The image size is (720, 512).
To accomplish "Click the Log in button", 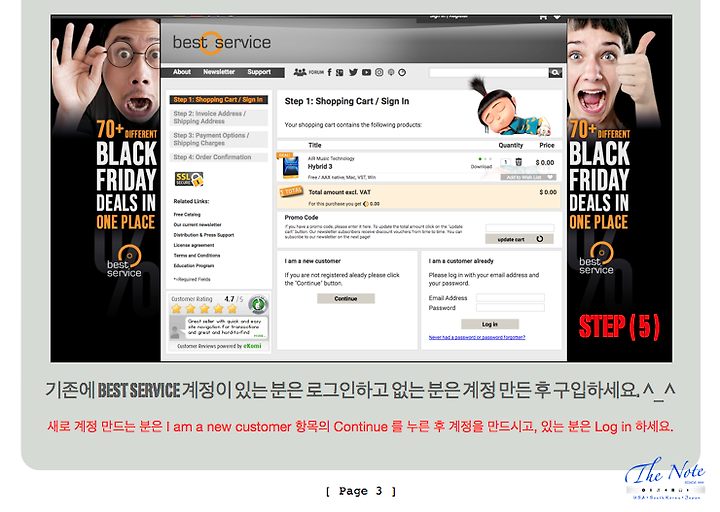I will click(x=489, y=324).
